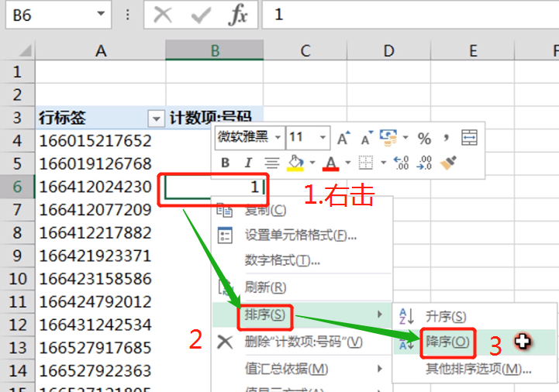Image resolution: width=559 pixels, height=392 pixels.
Task: Open fill color dropdown arrow
Action: click(x=312, y=163)
